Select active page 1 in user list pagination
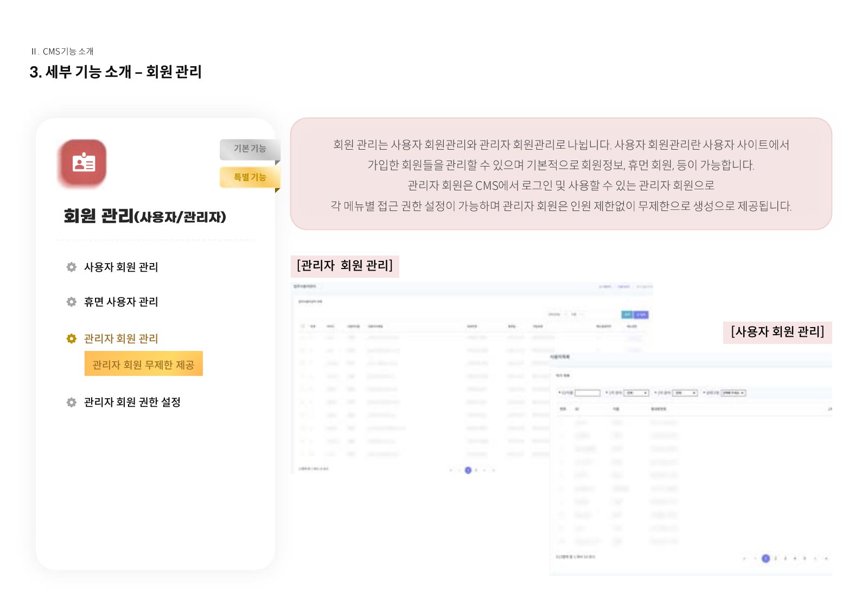Image resolution: width=868 pixels, height=614 pixels. point(765,558)
